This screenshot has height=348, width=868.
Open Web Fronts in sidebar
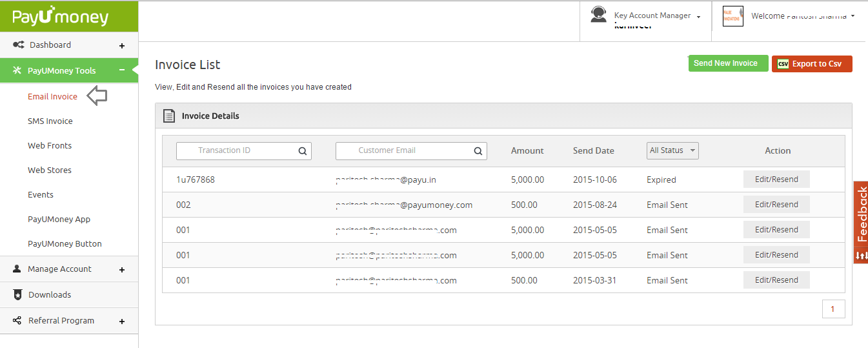click(x=50, y=145)
